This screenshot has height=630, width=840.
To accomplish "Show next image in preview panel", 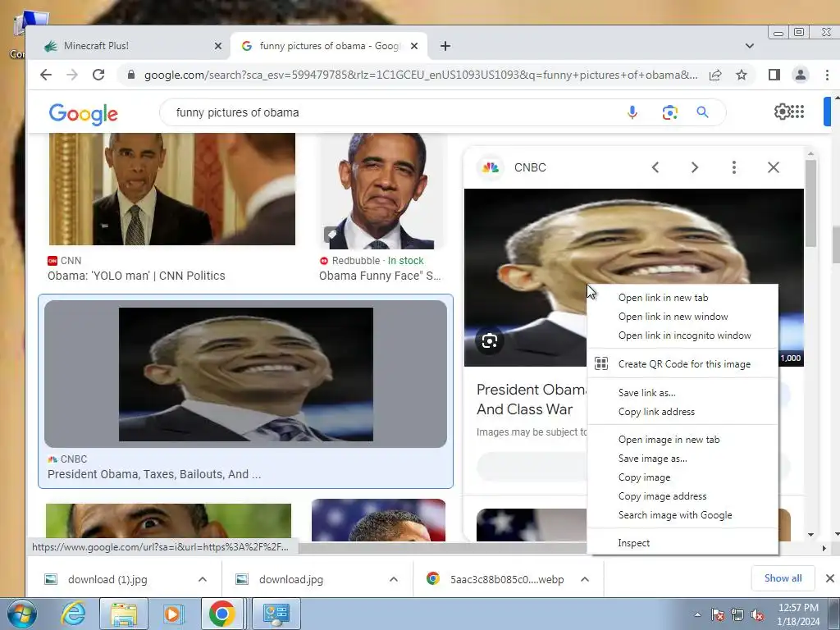I will 695,167.
